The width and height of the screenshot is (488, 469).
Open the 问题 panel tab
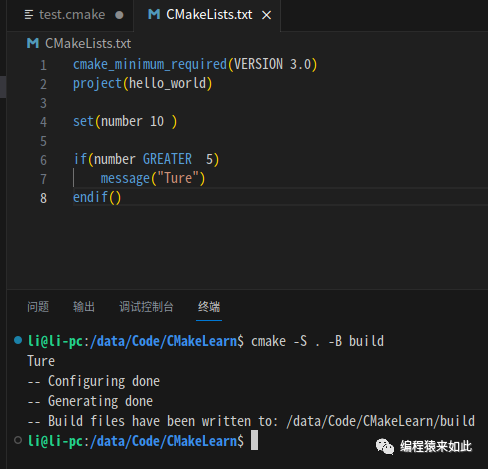[x=38, y=307]
